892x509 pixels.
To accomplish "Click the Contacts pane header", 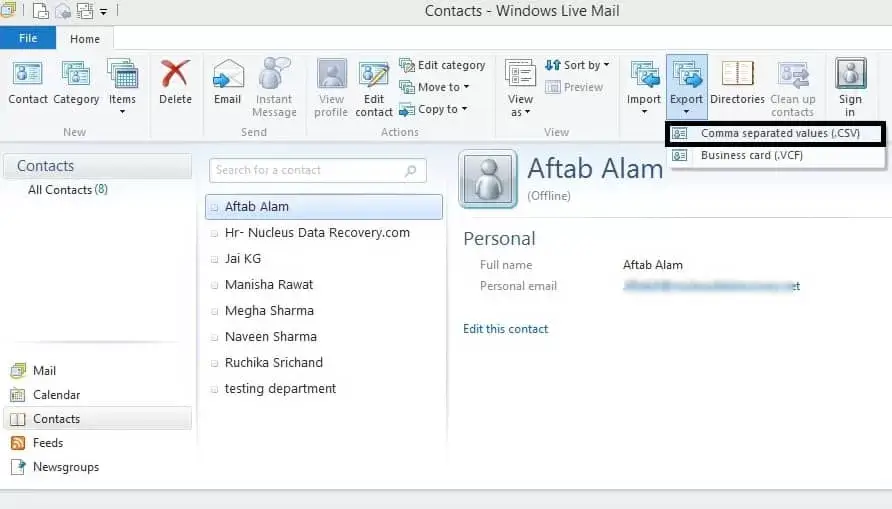I will 97,166.
